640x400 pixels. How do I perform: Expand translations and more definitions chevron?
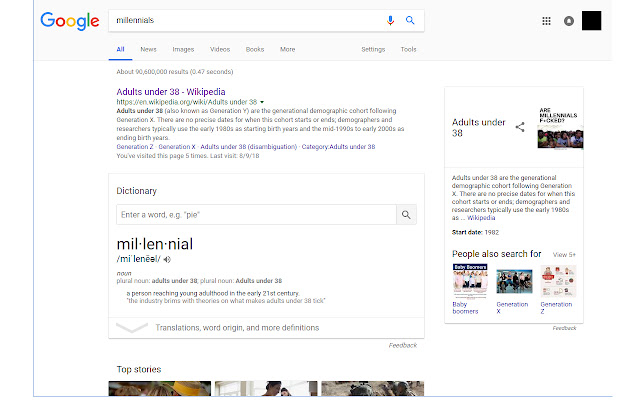click(x=132, y=327)
